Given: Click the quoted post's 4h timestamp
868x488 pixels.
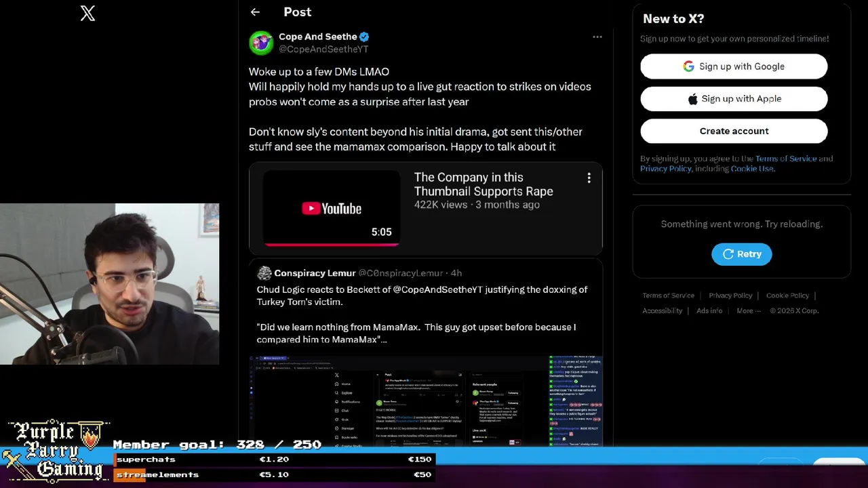Looking at the screenshot, I should pos(456,273).
